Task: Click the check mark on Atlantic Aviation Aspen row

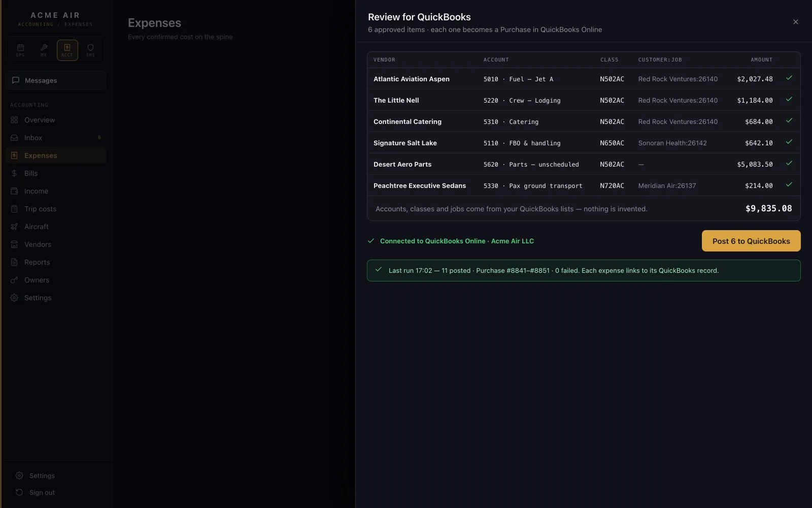Action: (x=789, y=78)
